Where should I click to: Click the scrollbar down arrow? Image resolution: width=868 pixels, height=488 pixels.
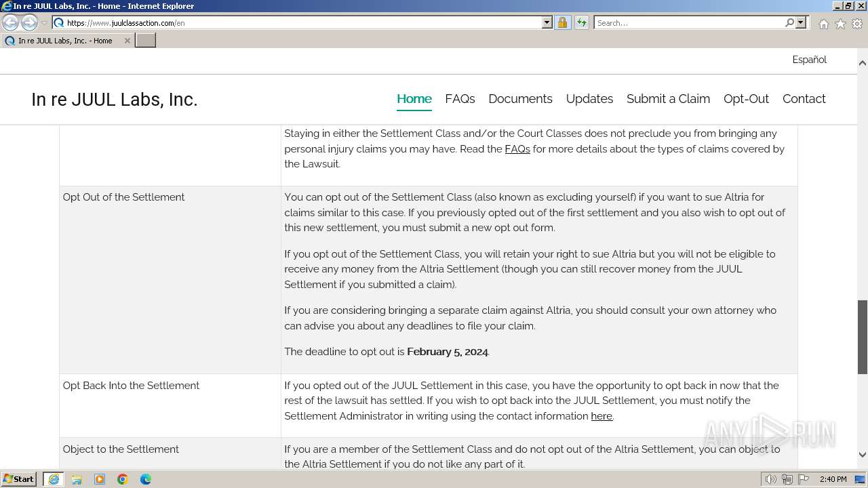point(863,455)
